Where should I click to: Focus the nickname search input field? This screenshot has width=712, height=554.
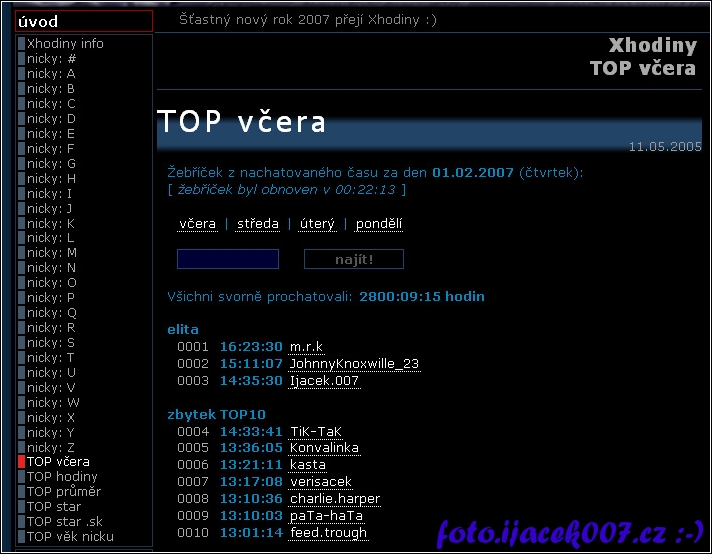pyautogui.click(x=228, y=260)
